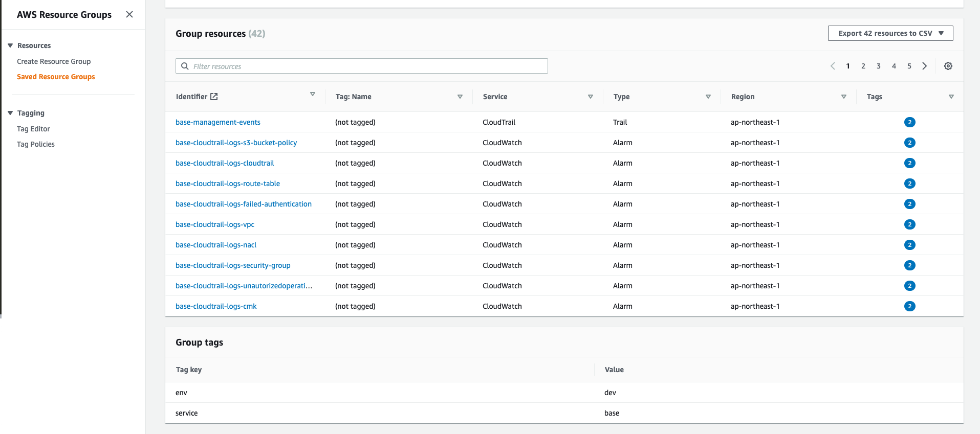The image size is (980, 434).
Task: Show tags badge for base-cloudtrail-logs-route-table
Action: tap(909, 184)
